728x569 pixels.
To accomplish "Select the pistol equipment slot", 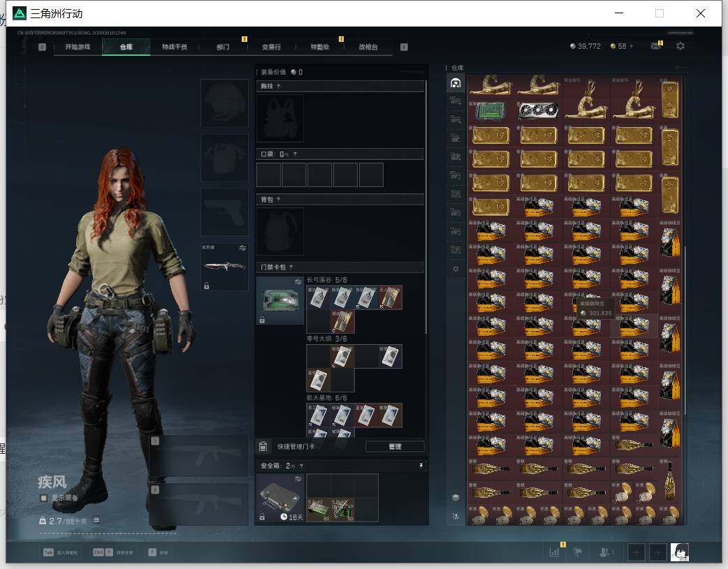I will click(224, 212).
